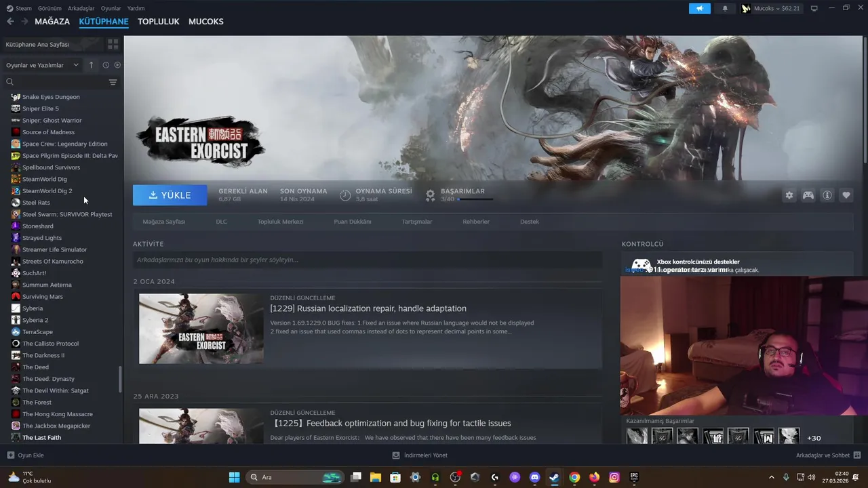Screen dimensions: 868x488
Task: Open the 1229 Russian localization update thumbnail
Action: point(201,329)
